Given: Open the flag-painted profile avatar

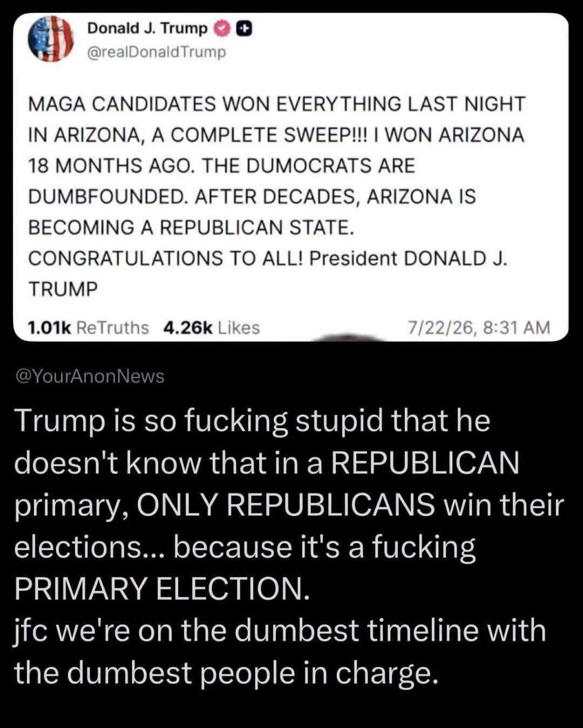Looking at the screenshot, I should click(x=51, y=39).
